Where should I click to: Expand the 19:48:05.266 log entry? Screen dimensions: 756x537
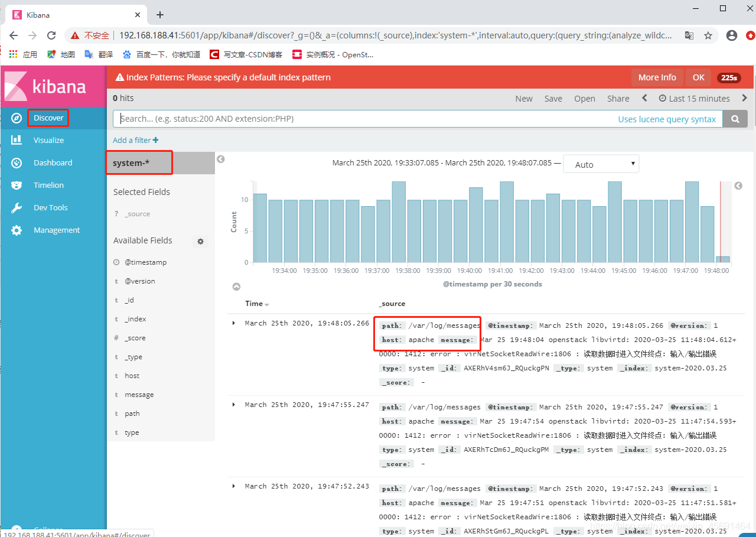click(x=234, y=323)
